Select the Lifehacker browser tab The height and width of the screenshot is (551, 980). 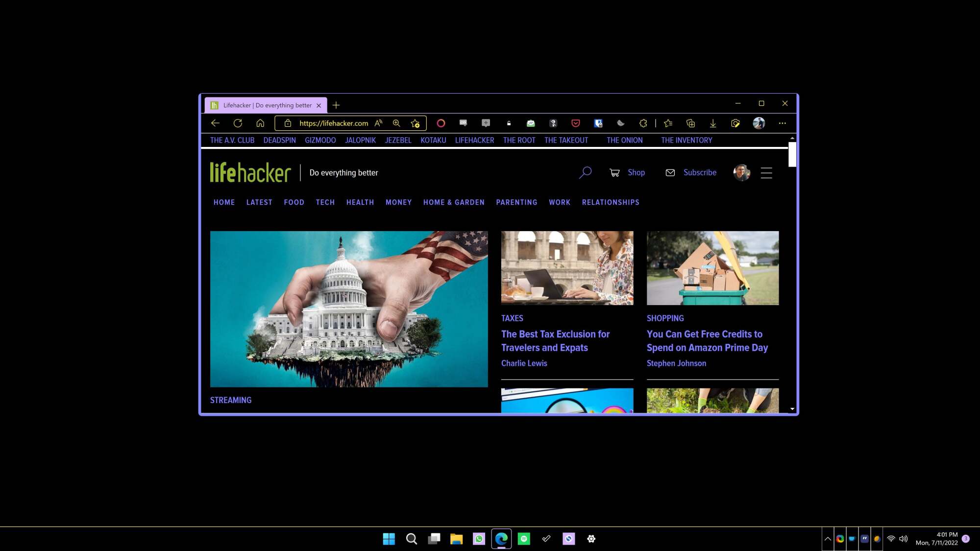266,105
